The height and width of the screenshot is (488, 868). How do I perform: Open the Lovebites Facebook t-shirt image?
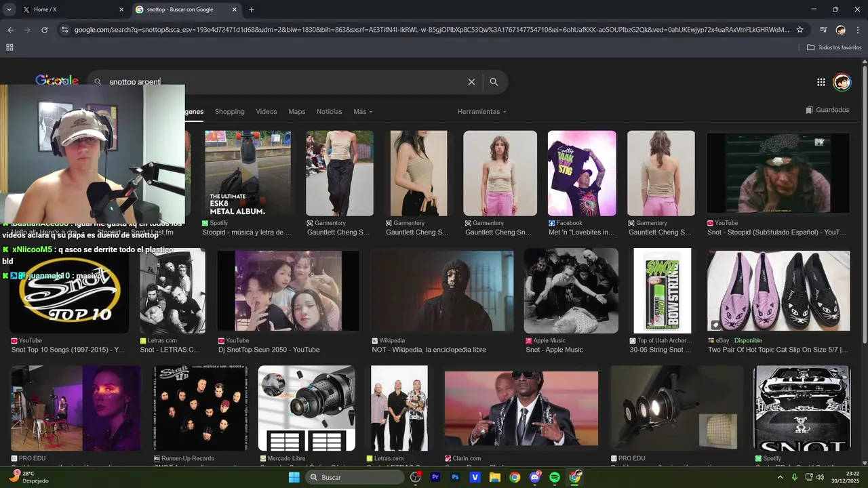click(x=582, y=173)
